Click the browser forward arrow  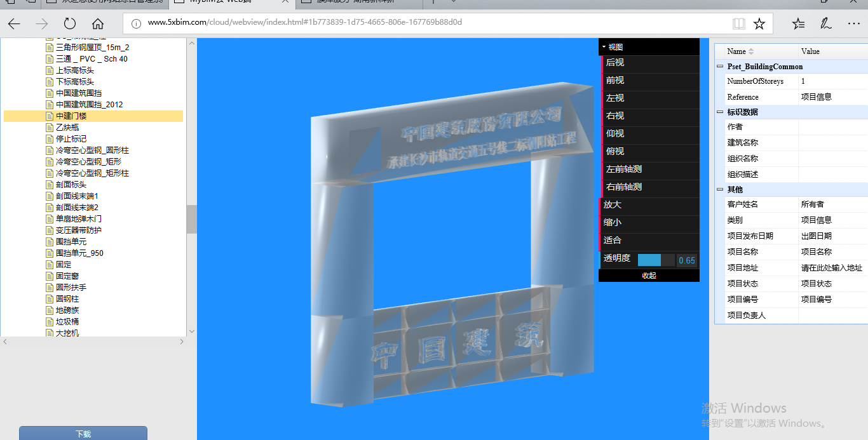click(42, 24)
